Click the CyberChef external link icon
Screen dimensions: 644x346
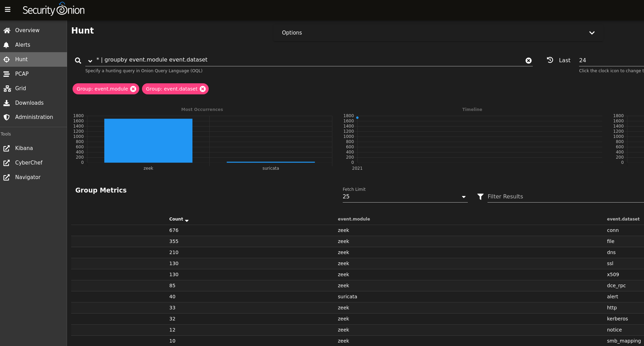pyautogui.click(x=7, y=163)
